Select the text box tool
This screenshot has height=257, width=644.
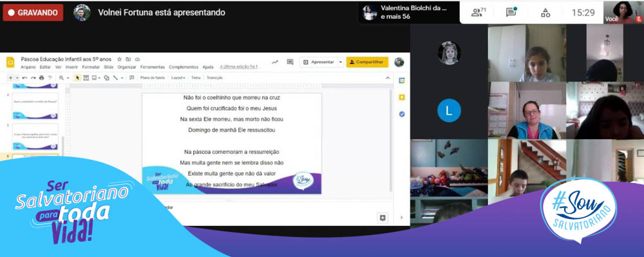click(86, 77)
